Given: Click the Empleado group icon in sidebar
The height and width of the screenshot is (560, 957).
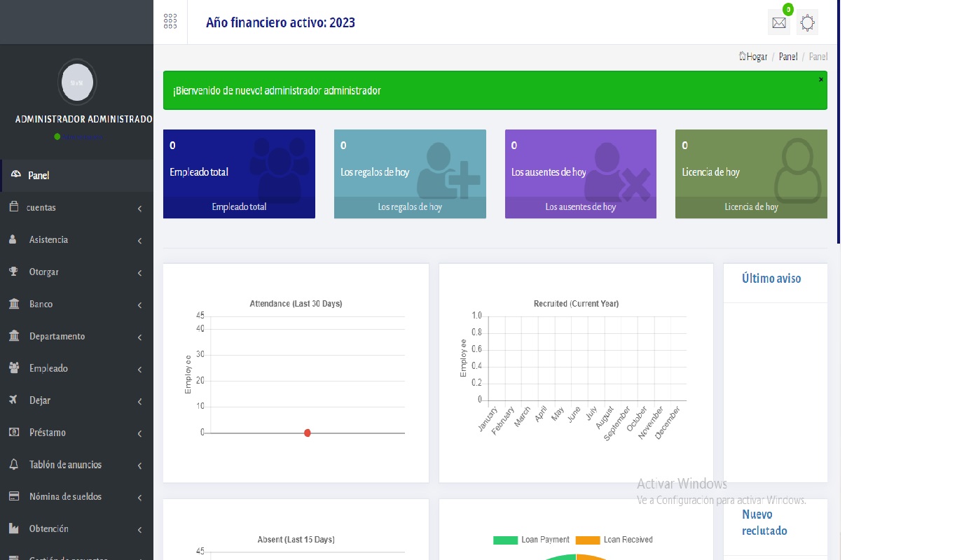Looking at the screenshot, I should 14,367.
